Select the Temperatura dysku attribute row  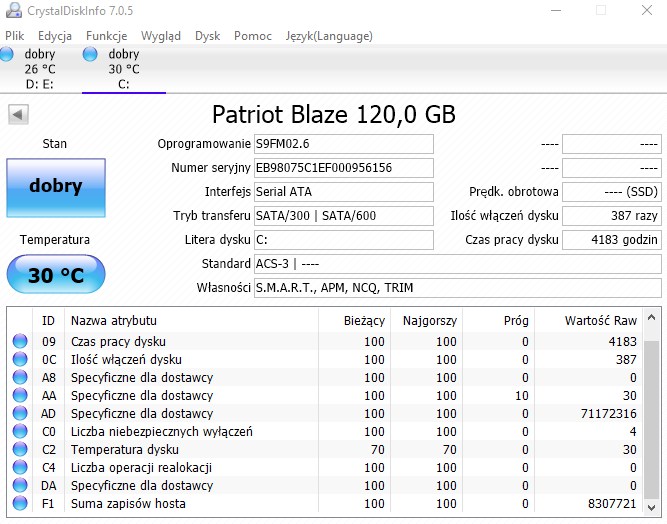click(325, 449)
